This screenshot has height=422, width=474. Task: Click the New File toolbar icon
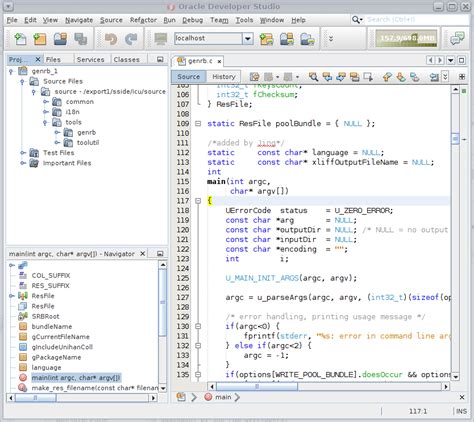pyautogui.click(x=20, y=39)
